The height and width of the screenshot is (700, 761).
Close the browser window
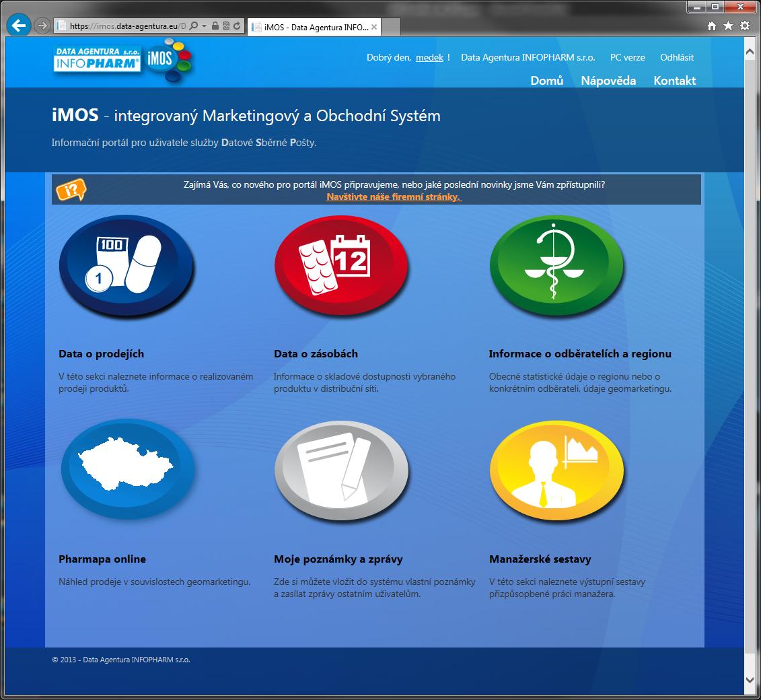(741, 7)
